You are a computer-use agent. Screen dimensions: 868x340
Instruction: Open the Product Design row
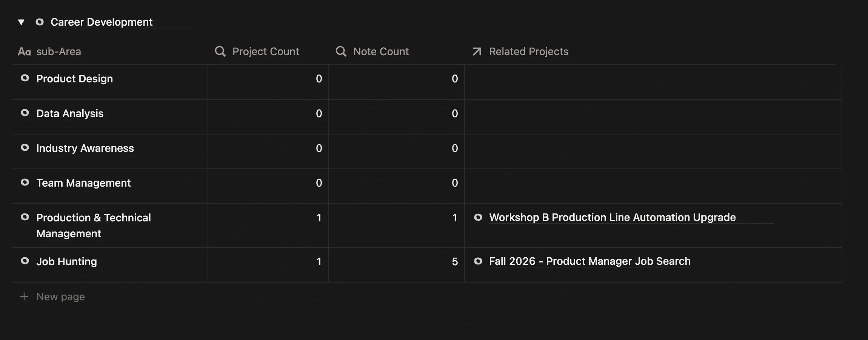[x=74, y=79]
